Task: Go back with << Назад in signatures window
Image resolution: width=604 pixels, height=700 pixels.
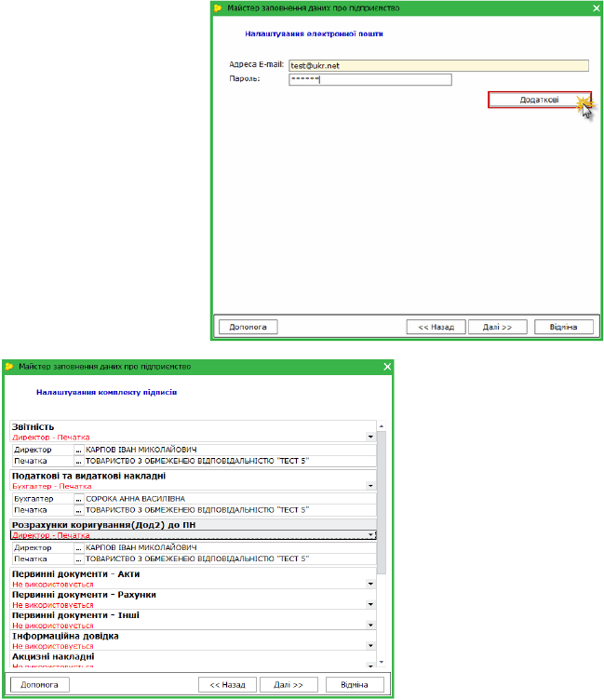Action: [228, 684]
